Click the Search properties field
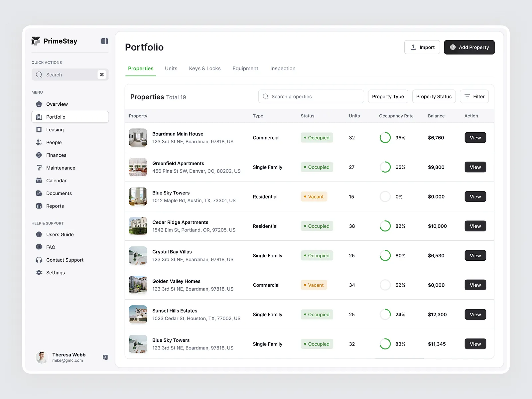 point(311,96)
